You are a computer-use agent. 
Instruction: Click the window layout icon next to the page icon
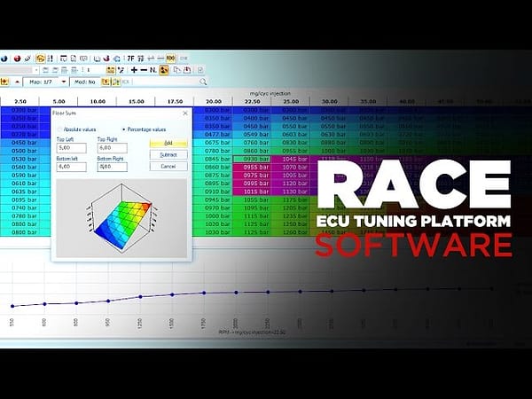coord(64,59)
